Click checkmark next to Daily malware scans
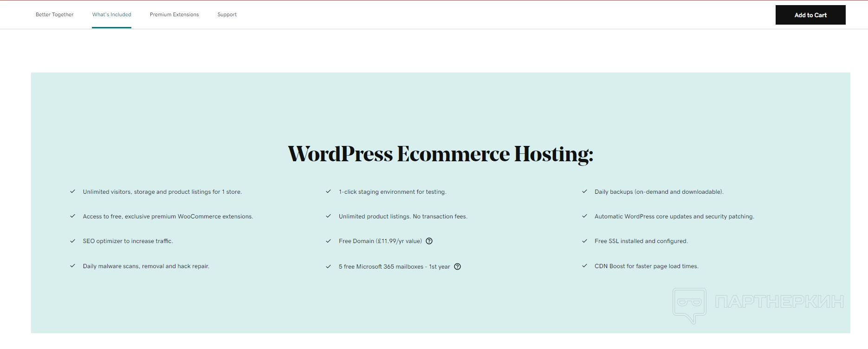 coord(72,266)
